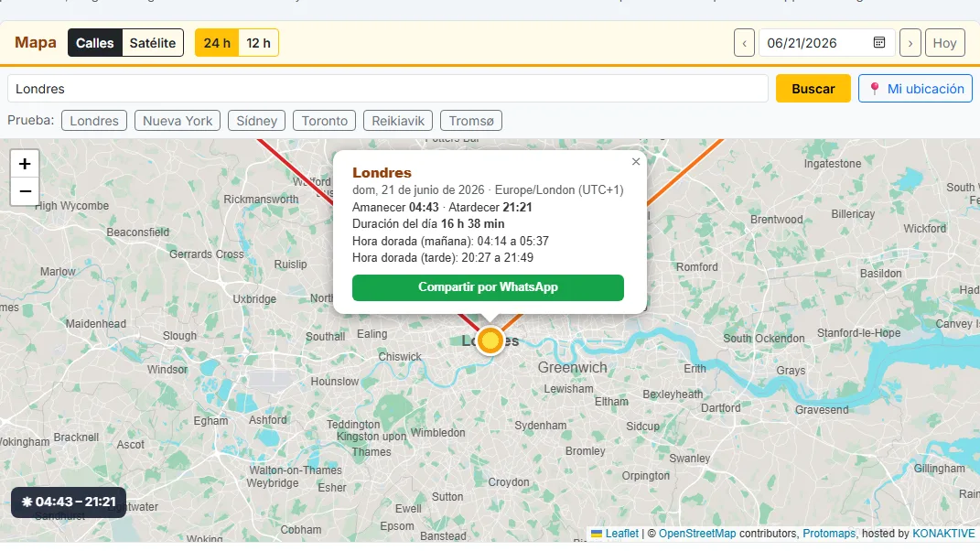Click the sun marker on London
980x551 pixels.
click(x=490, y=340)
